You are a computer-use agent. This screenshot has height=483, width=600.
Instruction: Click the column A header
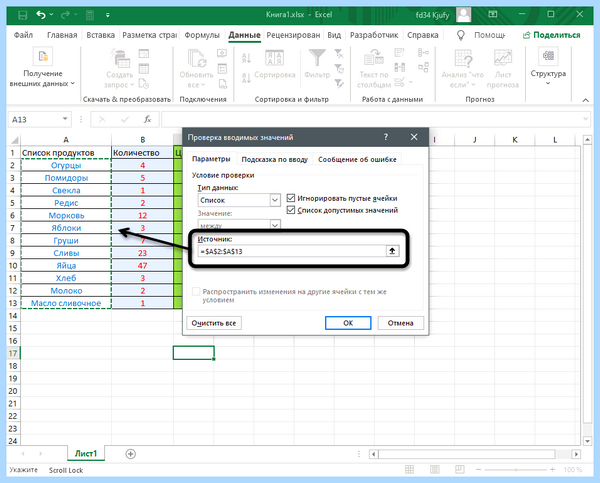pyautogui.click(x=66, y=140)
